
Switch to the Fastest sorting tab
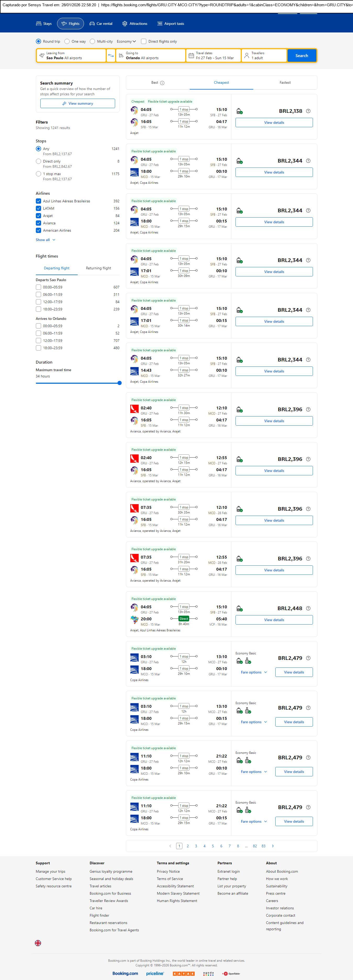pyautogui.click(x=285, y=82)
